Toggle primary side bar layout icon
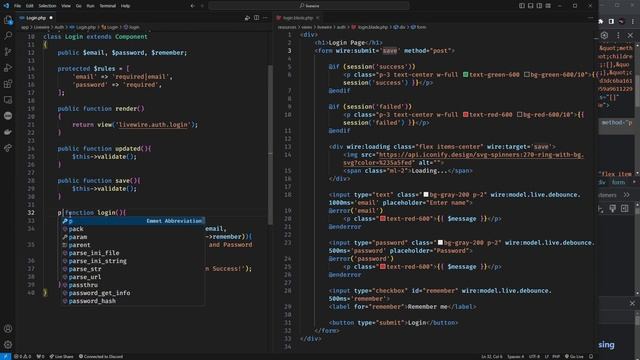Viewport: 640px width, 360px height. (x=522, y=6)
